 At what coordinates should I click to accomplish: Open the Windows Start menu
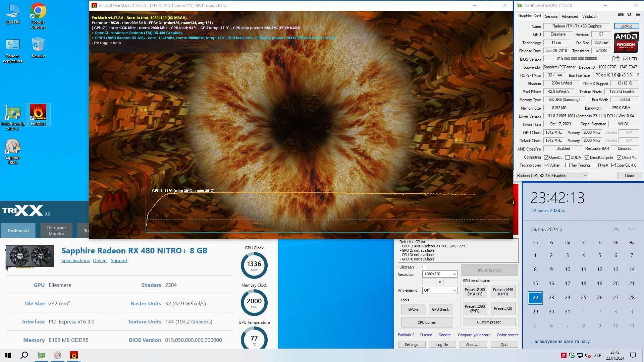tap(8, 355)
